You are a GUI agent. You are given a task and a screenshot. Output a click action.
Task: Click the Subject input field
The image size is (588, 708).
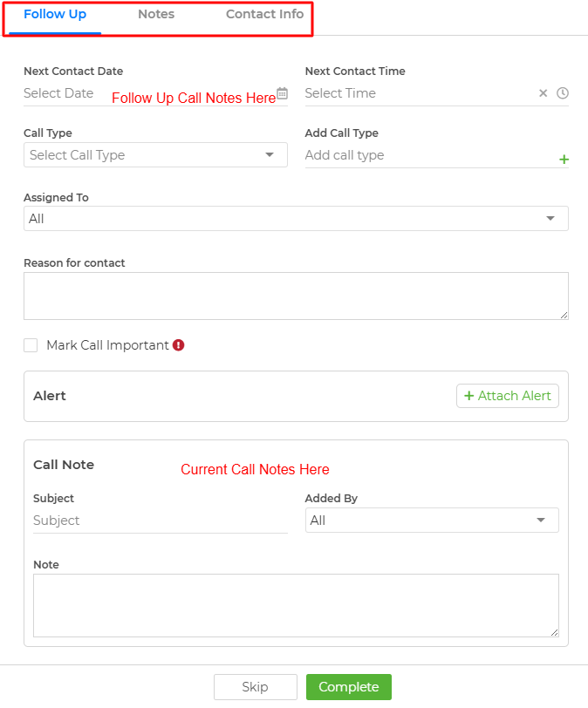[x=161, y=521]
